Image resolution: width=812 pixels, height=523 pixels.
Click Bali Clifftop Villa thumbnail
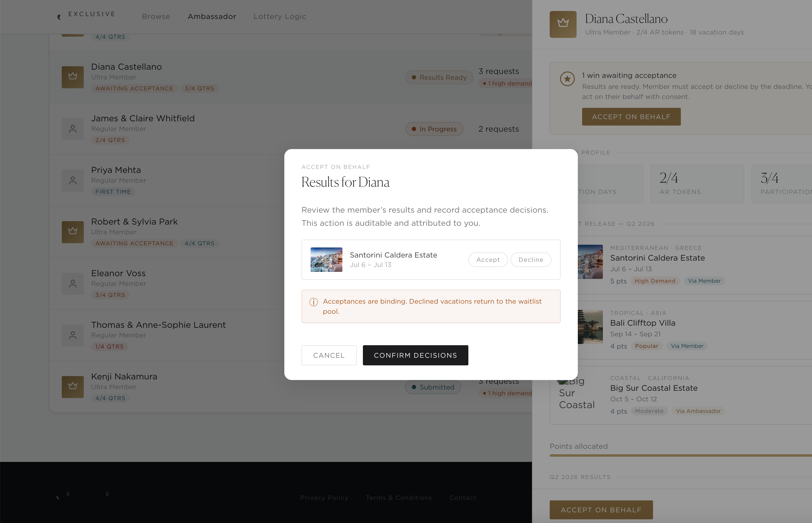[x=590, y=327]
